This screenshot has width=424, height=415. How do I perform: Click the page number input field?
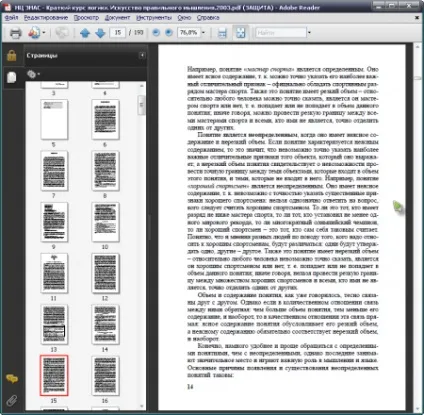coord(118,33)
